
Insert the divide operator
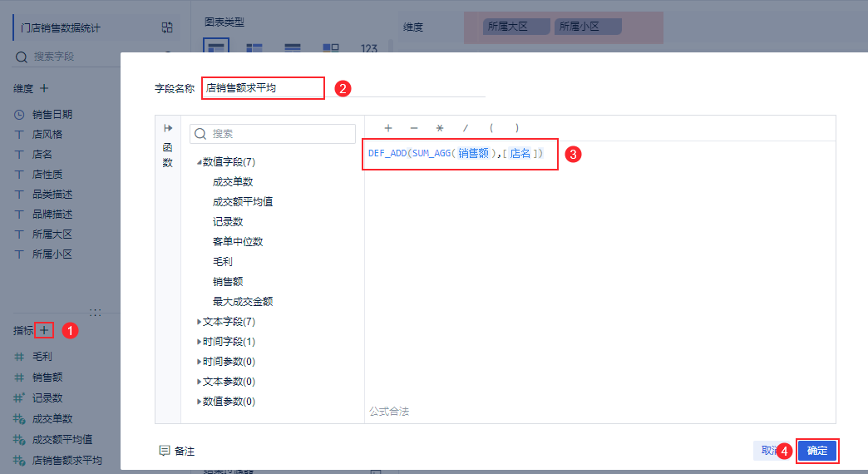coord(465,128)
